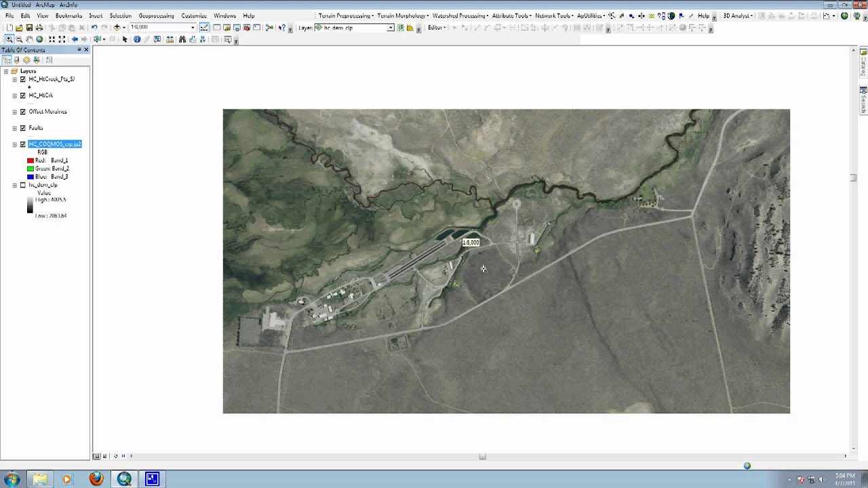Open the File menu

(x=9, y=16)
